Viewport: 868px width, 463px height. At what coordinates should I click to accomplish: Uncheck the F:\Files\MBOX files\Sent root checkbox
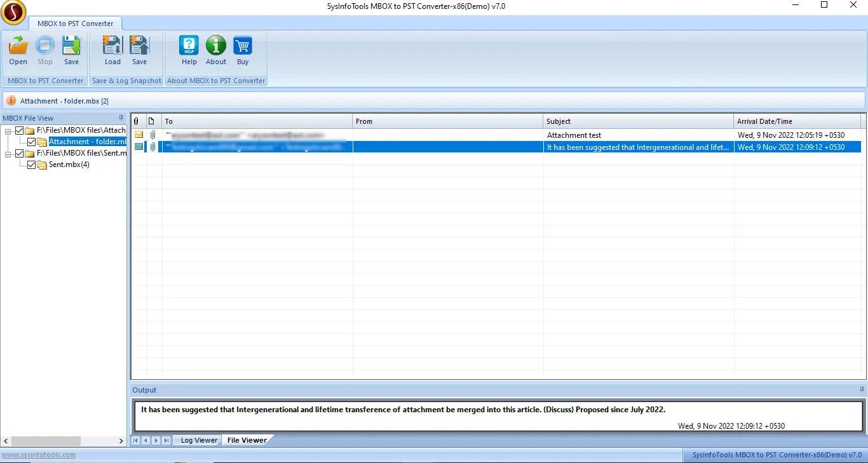[19, 153]
